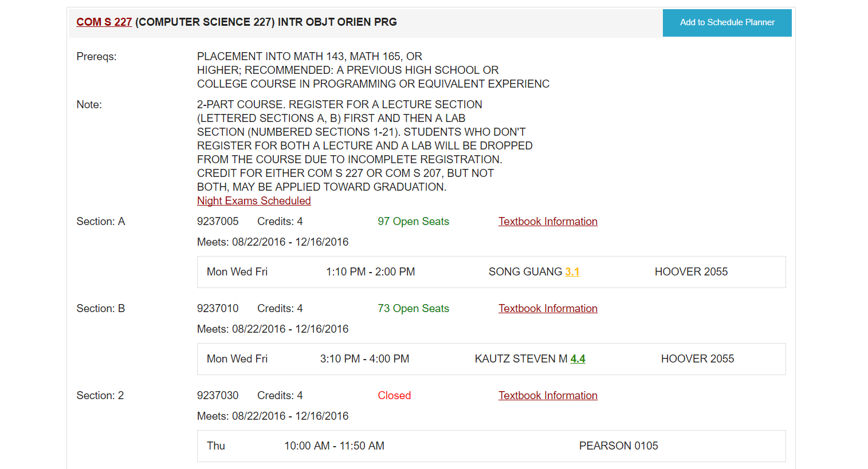Image resolution: width=868 pixels, height=469 pixels.
Task: Click reference number 9237030
Action: (x=218, y=396)
